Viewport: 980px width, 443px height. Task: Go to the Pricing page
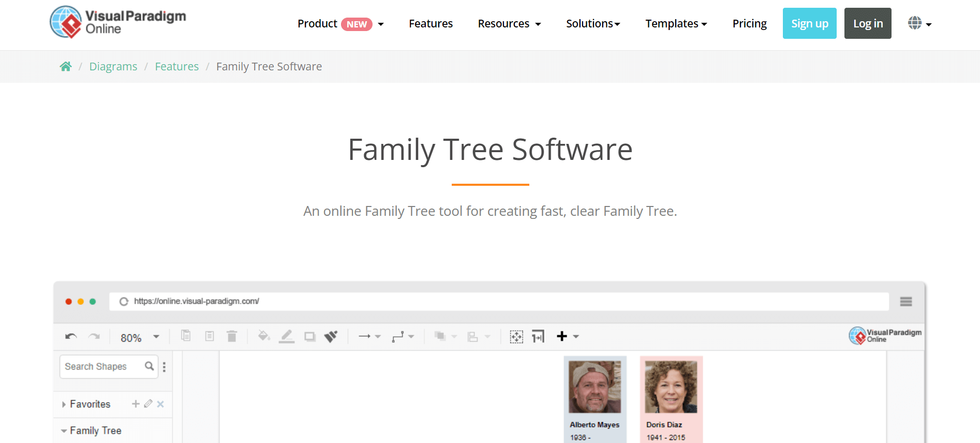(x=750, y=24)
